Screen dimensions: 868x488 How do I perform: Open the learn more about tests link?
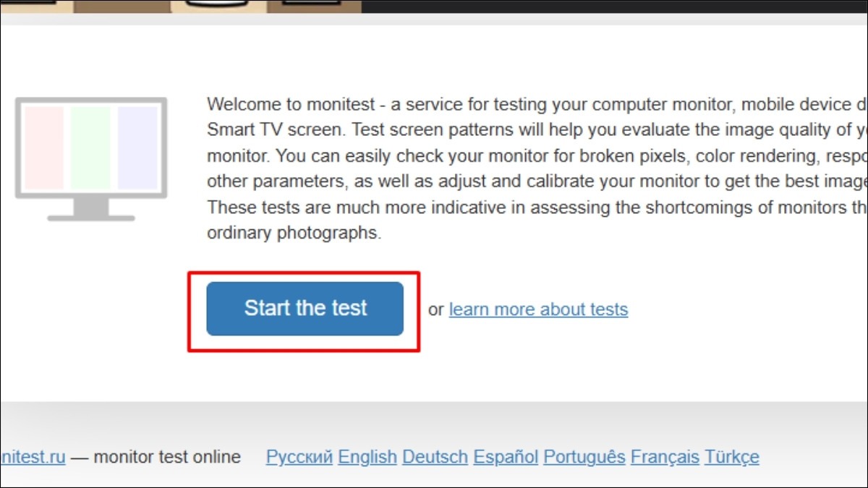click(x=538, y=309)
